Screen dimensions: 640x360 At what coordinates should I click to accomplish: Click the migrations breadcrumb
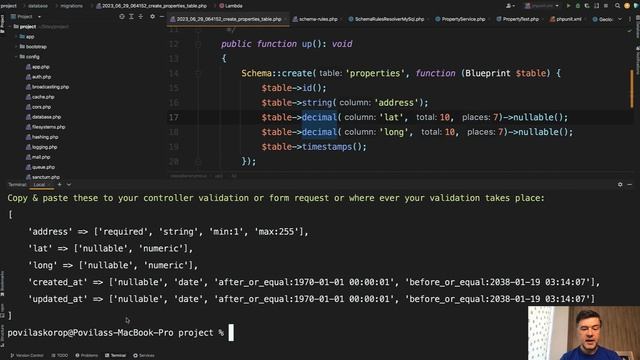71,6
